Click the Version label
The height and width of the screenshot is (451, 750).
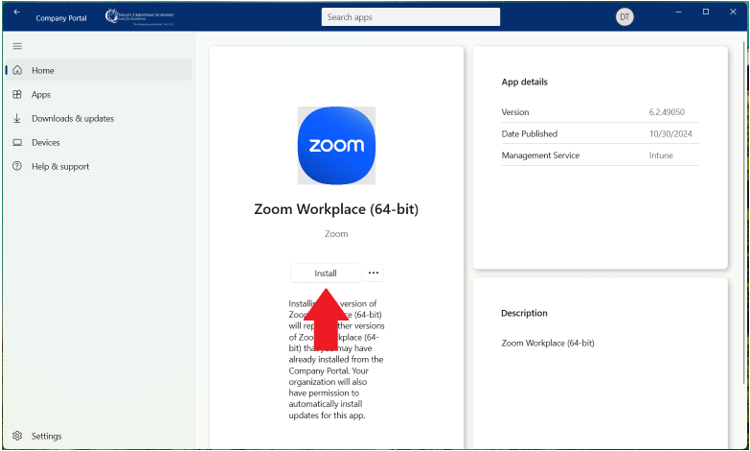point(515,112)
